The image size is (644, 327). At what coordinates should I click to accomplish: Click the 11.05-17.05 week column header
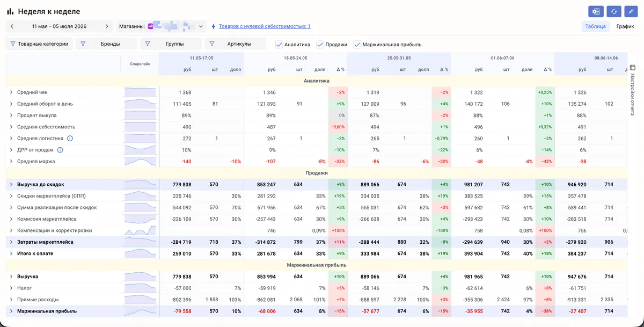click(201, 58)
